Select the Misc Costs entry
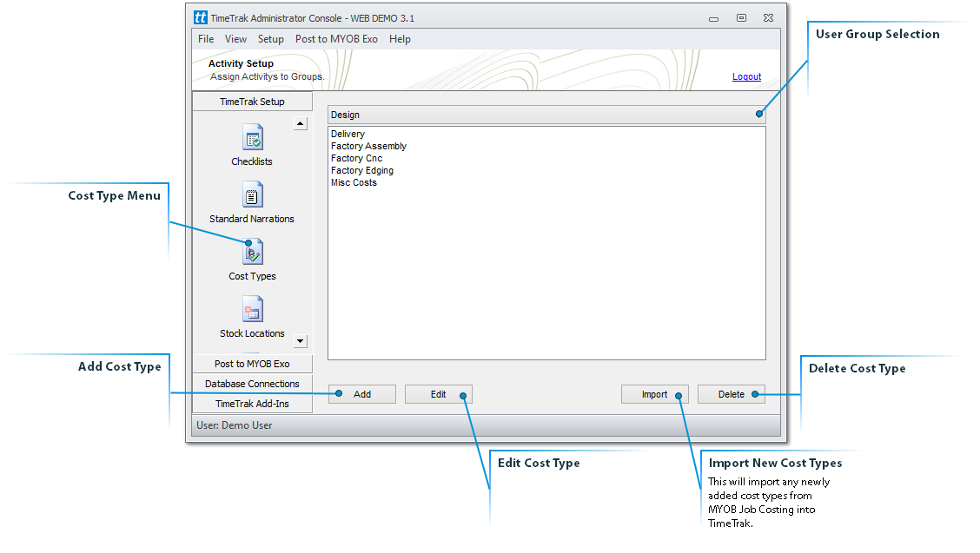 [x=354, y=182]
